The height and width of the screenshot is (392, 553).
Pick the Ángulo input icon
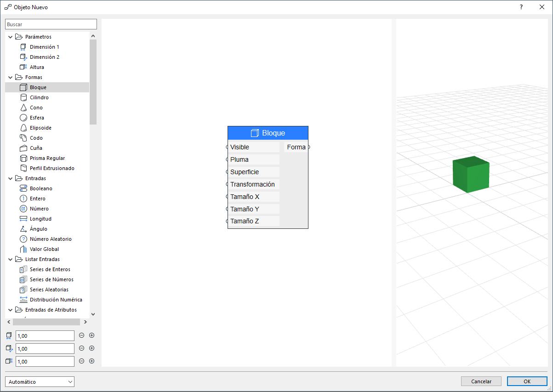(x=23, y=229)
